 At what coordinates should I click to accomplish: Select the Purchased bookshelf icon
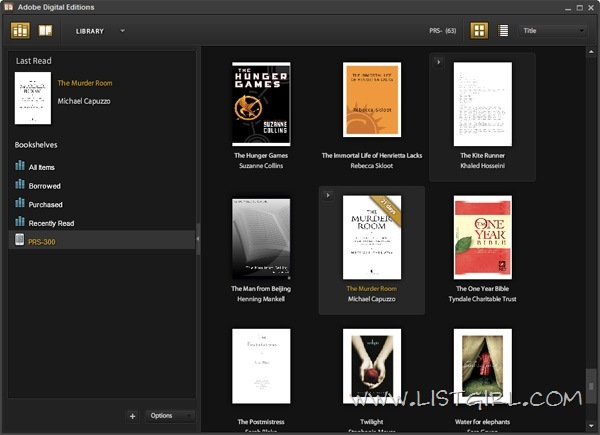tap(20, 204)
